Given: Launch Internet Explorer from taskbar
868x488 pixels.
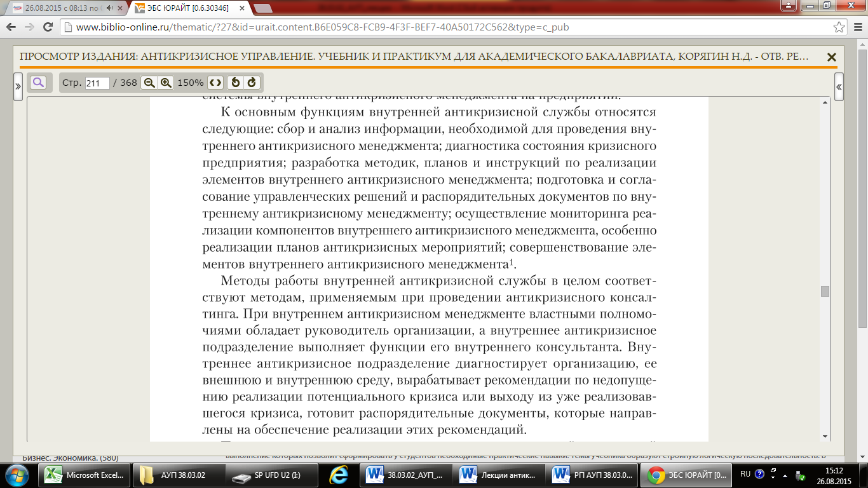Looking at the screenshot, I should point(337,475).
